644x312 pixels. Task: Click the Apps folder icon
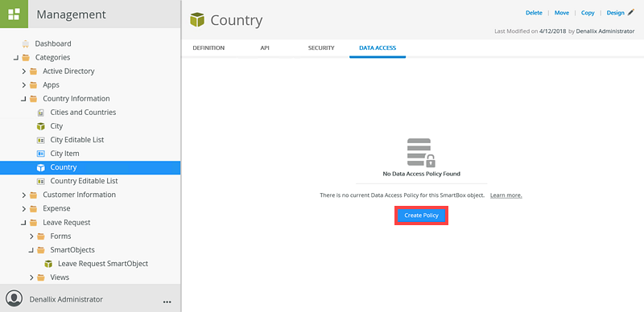(x=33, y=85)
